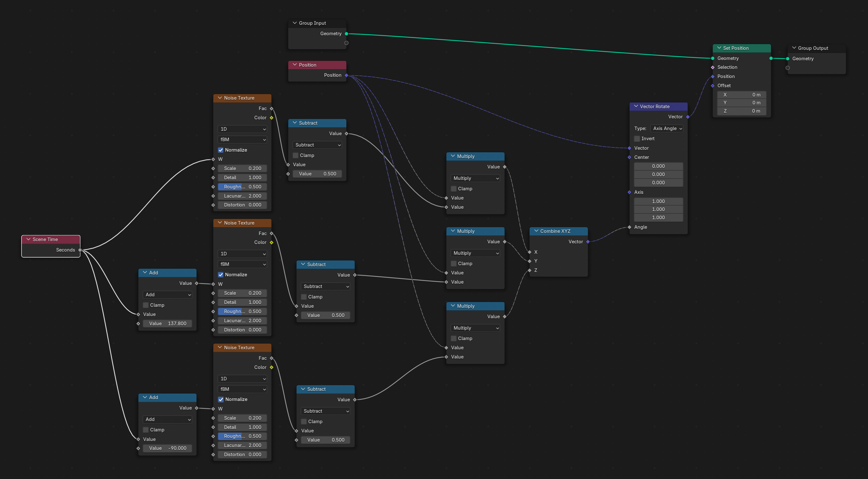Collapse the Combine XYZ node
This screenshot has width=868, height=479.
click(536, 231)
